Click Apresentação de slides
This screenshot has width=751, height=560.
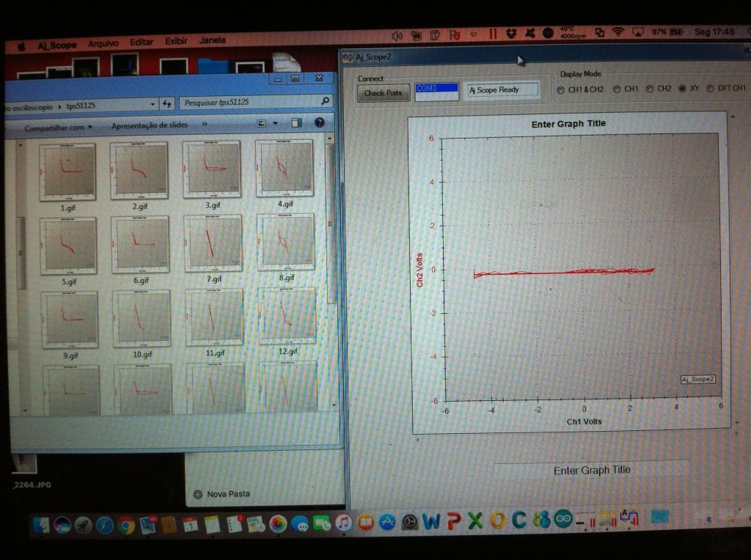[x=149, y=125]
